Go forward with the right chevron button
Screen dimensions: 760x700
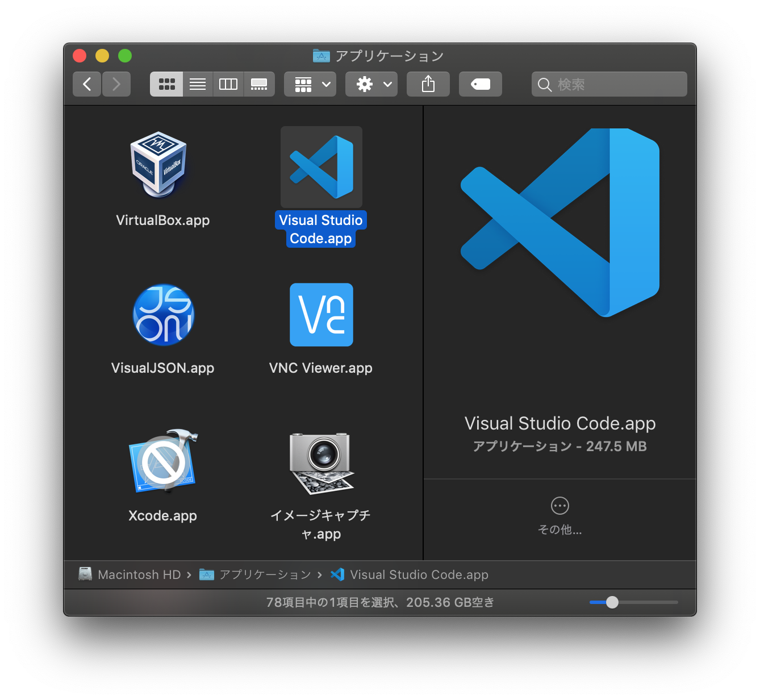coord(116,84)
